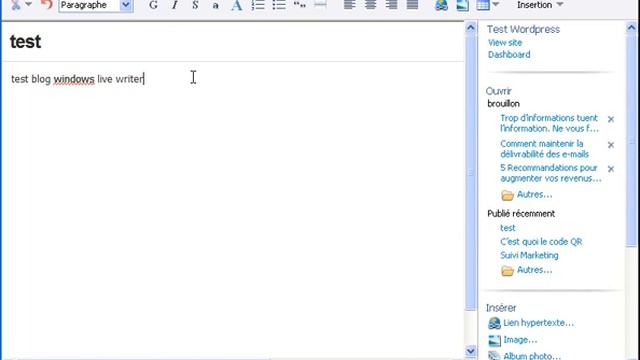Viewport: 640px width, 360px height.
Task: Click 'Image...' in Insérer panel
Action: click(520, 340)
